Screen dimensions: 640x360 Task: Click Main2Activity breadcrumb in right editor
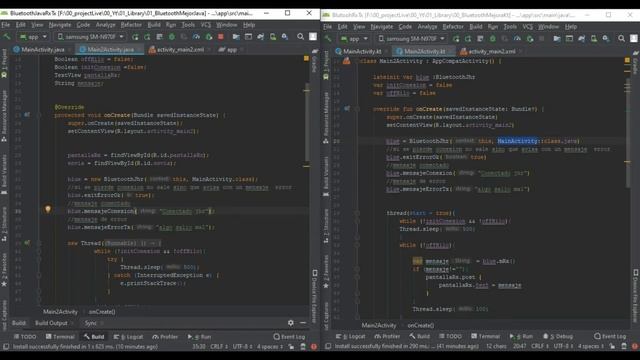(379, 325)
